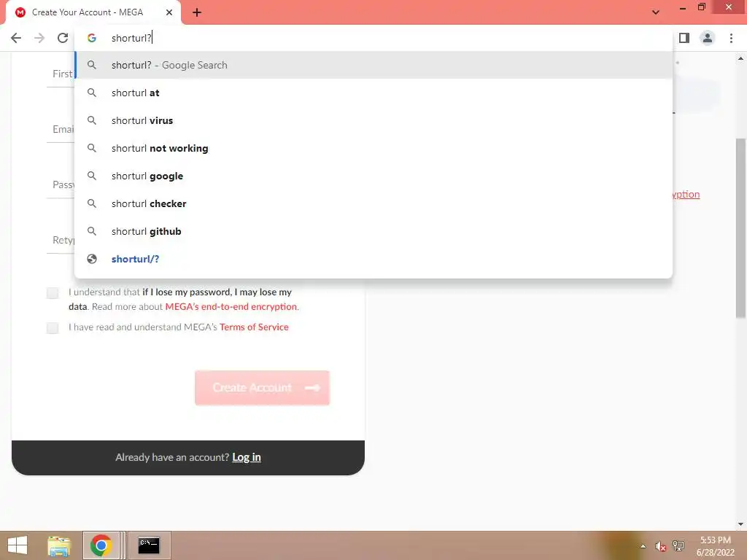Click inside the address bar text 'shorturl?'
This screenshot has width=747, height=560.
pos(131,38)
